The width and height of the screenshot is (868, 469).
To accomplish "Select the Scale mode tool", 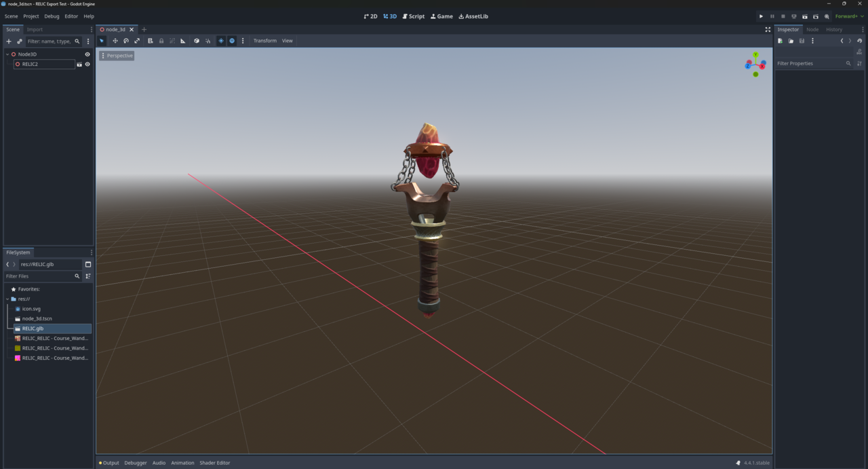I will click(137, 41).
